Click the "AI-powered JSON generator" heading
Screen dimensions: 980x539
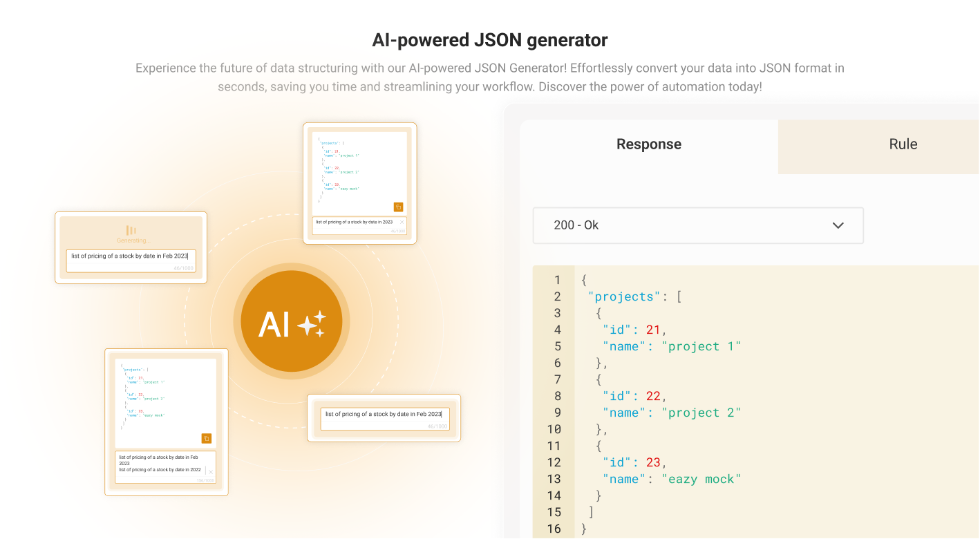click(x=490, y=40)
